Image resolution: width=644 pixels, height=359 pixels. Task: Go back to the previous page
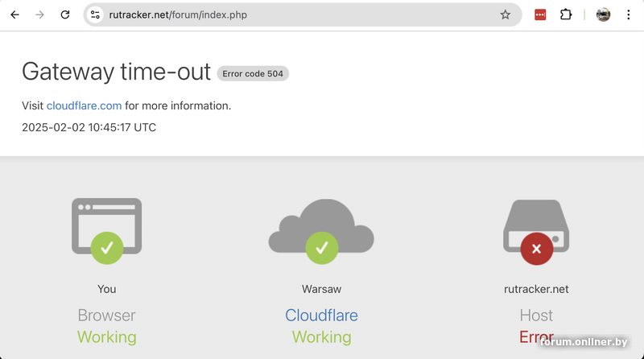(14, 14)
